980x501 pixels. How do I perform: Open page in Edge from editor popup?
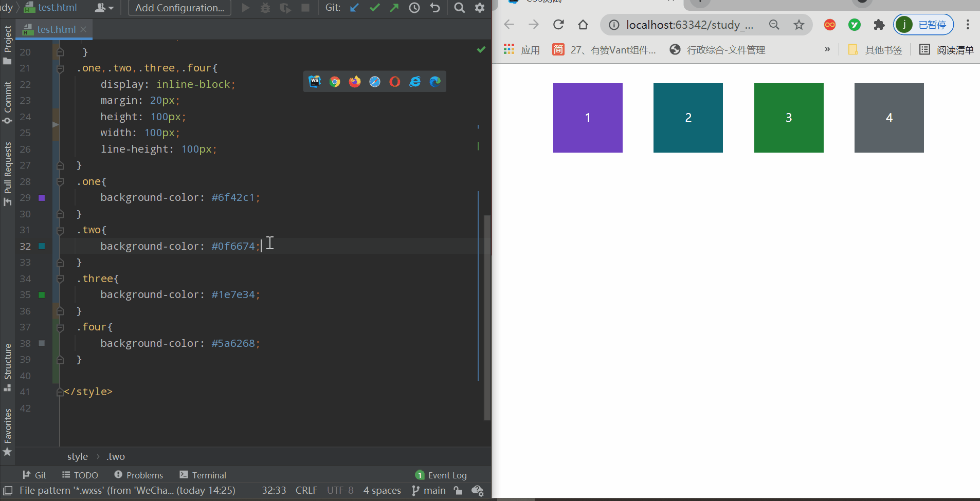435,82
